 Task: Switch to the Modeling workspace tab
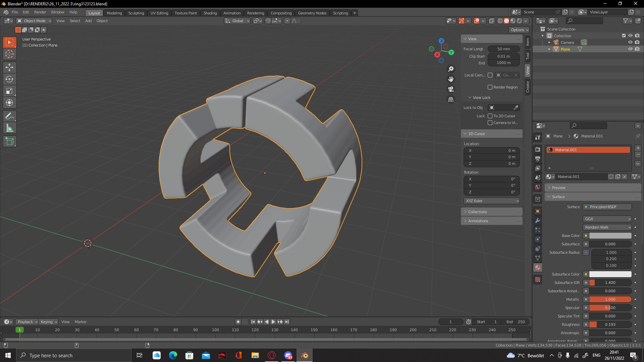[114, 13]
